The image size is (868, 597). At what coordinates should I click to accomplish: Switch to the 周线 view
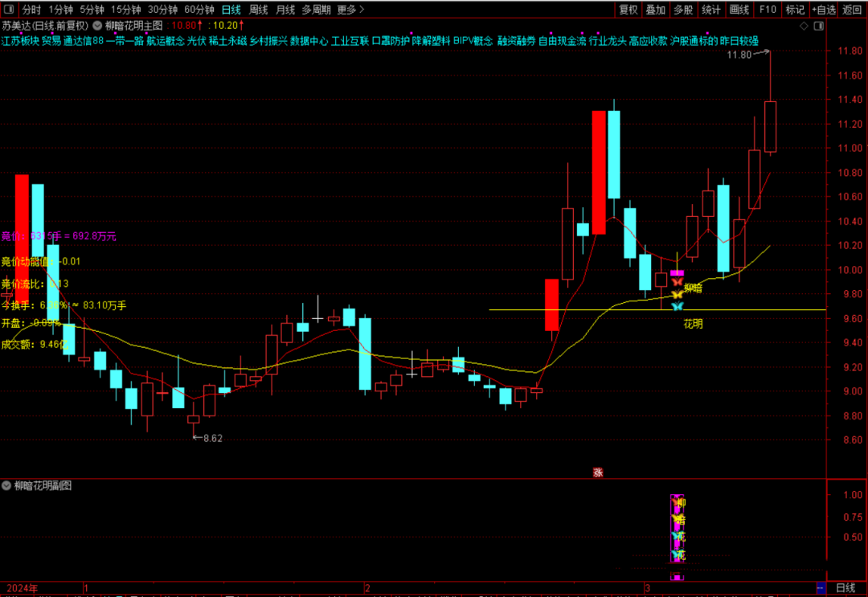click(259, 10)
